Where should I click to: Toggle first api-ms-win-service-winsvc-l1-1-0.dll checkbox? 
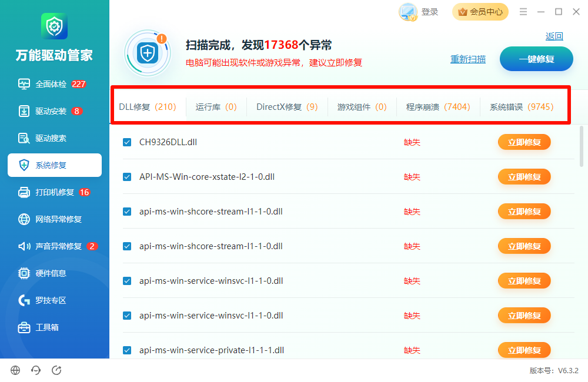click(127, 281)
